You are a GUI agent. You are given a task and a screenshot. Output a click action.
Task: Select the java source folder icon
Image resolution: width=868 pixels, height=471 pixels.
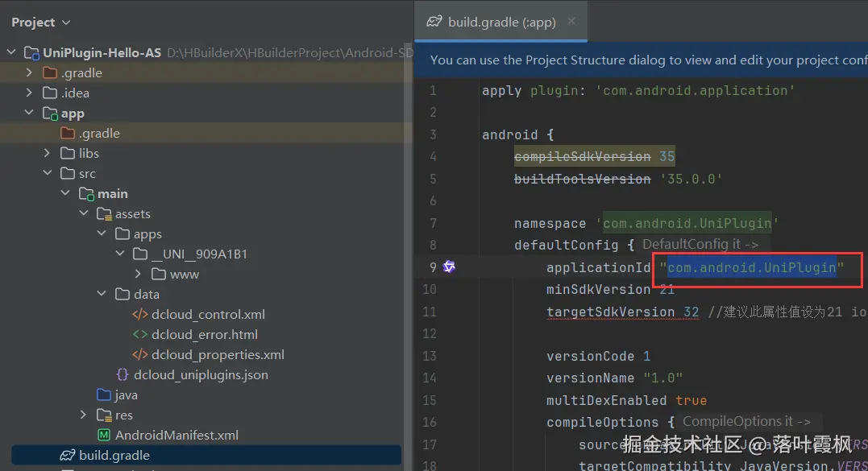pyautogui.click(x=103, y=395)
